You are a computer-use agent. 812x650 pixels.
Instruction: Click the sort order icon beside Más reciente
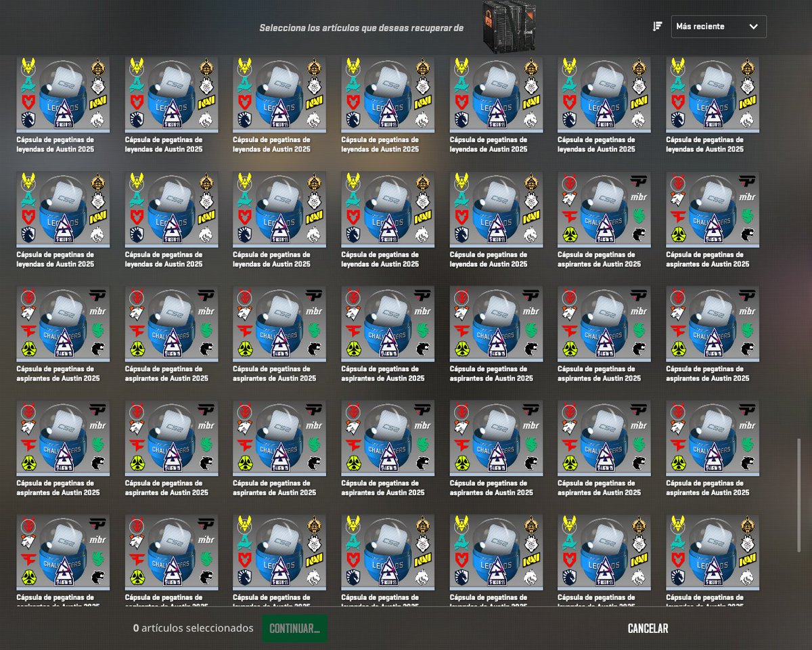(657, 26)
